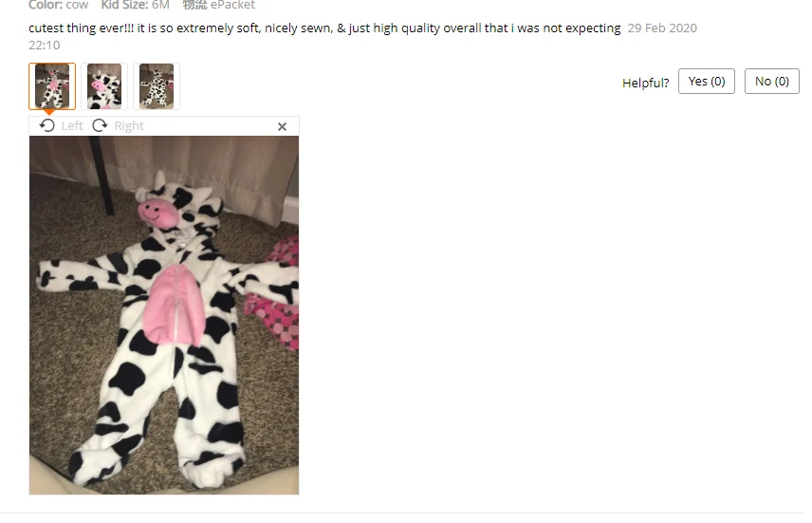Screen dimensions: 812x523
Task: Select the first review photo thumbnail
Action: [52, 86]
